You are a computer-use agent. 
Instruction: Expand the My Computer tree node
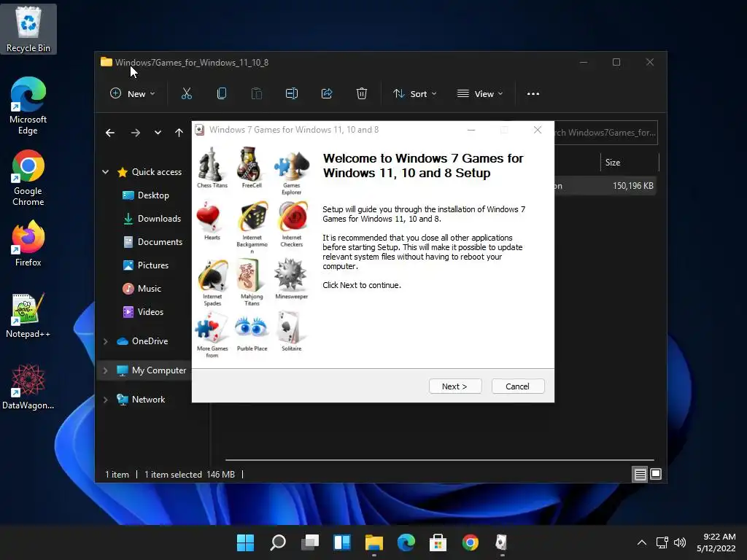tap(105, 370)
